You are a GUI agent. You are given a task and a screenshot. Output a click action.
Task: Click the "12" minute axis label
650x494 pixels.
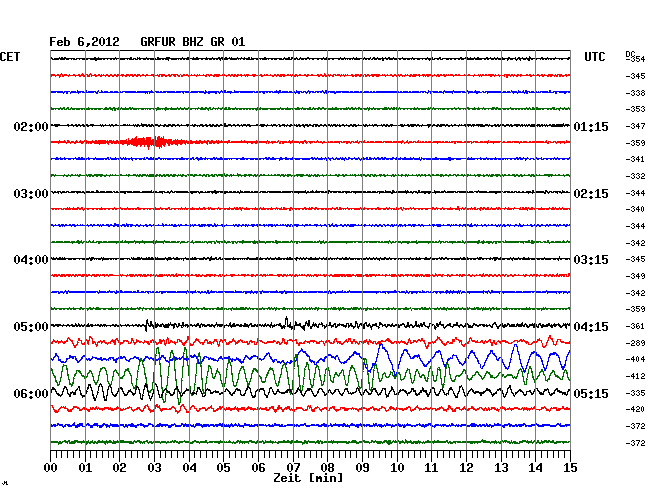coord(466,468)
